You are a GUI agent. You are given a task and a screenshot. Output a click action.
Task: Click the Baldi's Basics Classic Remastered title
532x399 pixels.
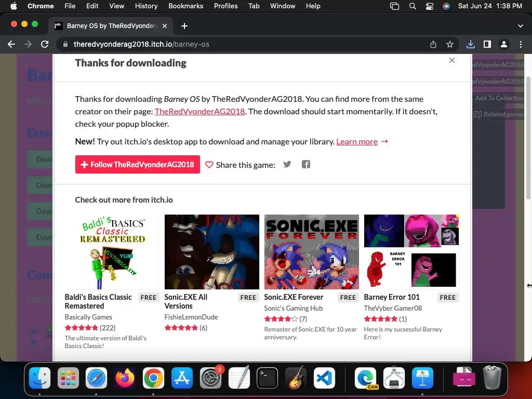click(98, 301)
